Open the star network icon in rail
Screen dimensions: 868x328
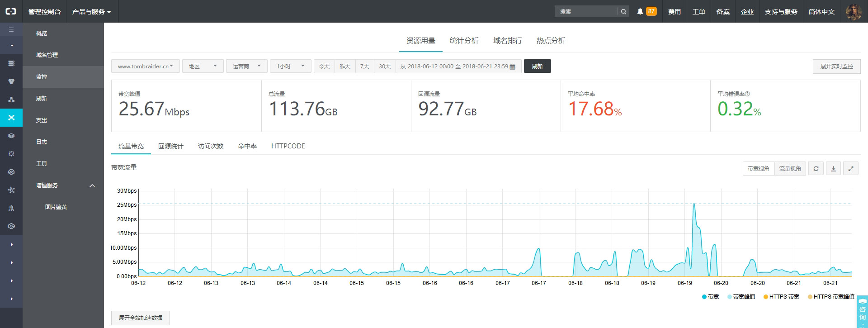pyautogui.click(x=11, y=190)
